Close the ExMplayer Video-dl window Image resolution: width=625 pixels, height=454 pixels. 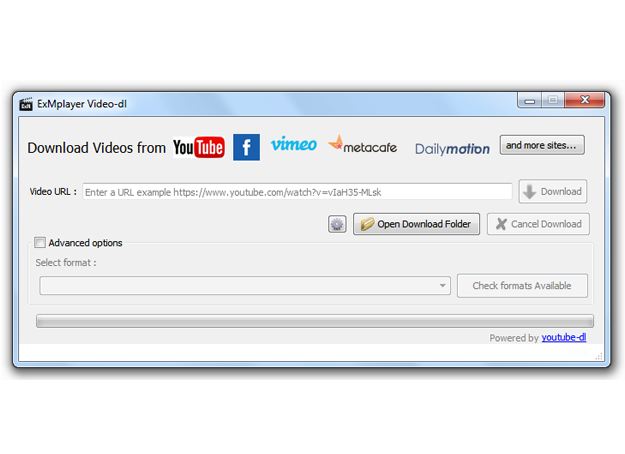click(x=585, y=100)
